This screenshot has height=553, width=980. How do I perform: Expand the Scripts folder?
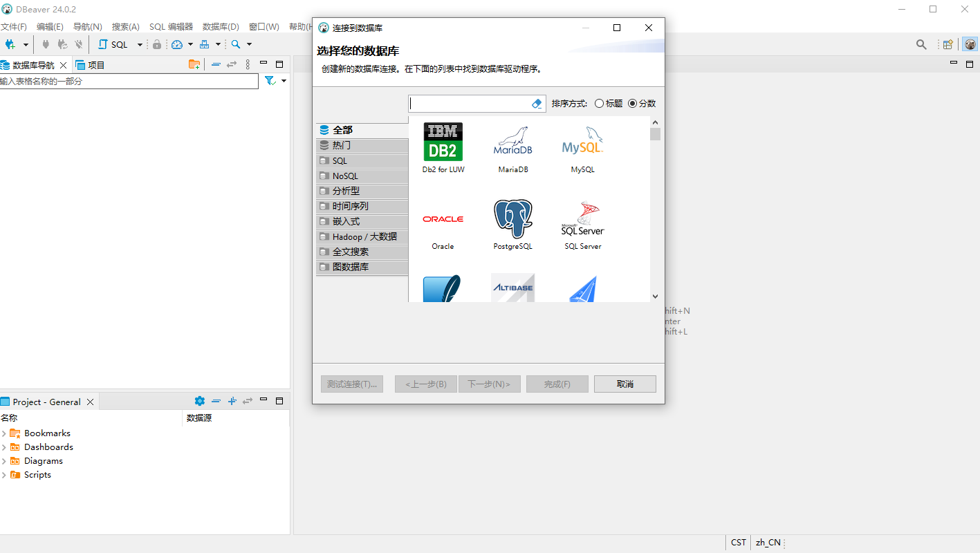click(6, 474)
